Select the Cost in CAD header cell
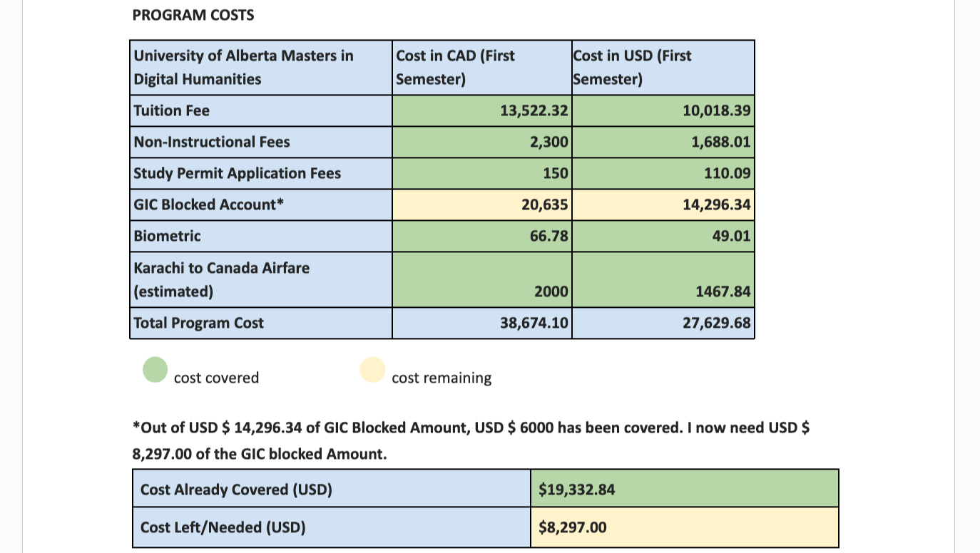Screen dimensions: 980x553 pos(482,68)
